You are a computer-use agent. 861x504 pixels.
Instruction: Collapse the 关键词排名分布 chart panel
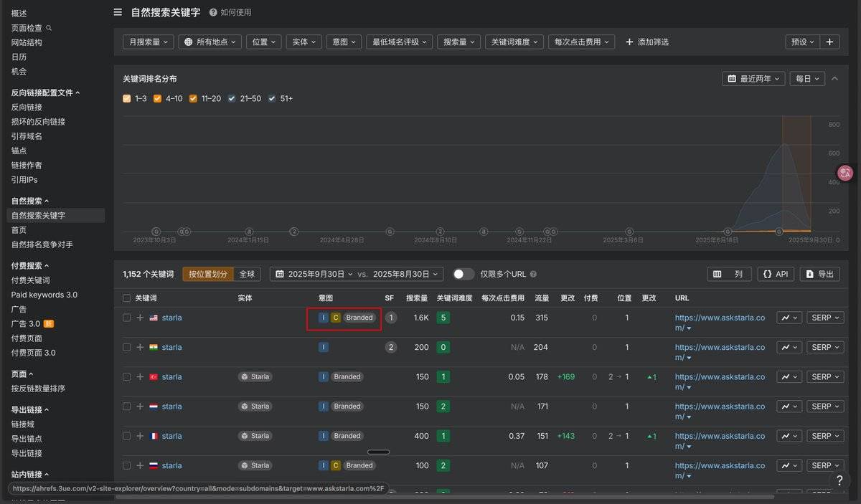[834, 79]
